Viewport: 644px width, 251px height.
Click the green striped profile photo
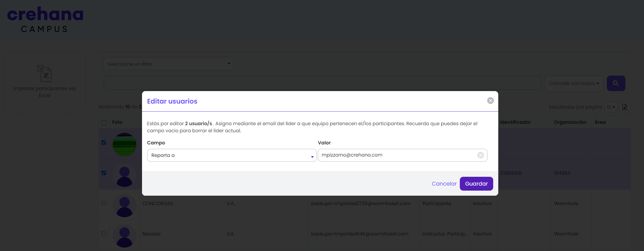click(124, 144)
